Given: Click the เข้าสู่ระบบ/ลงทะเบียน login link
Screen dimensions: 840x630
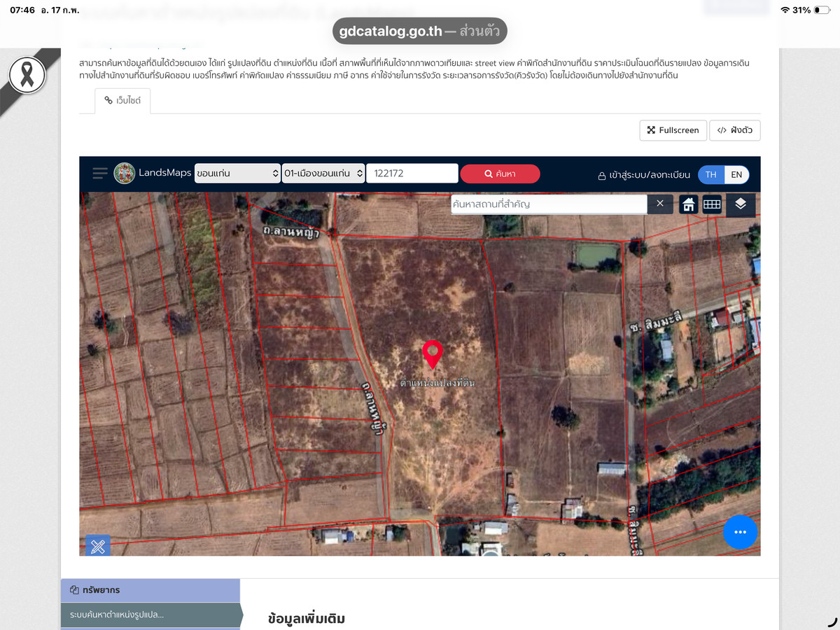Looking at the screenshot, I should [x=643, y=175].
